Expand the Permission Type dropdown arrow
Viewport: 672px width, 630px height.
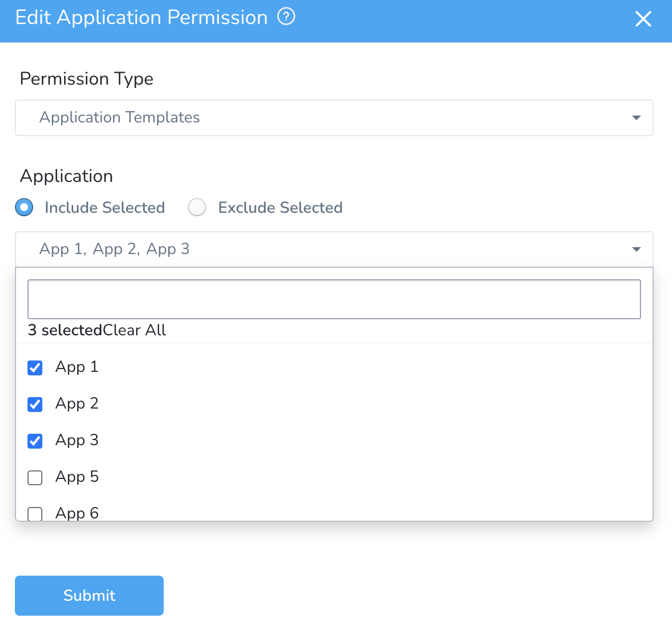(637, 118)
